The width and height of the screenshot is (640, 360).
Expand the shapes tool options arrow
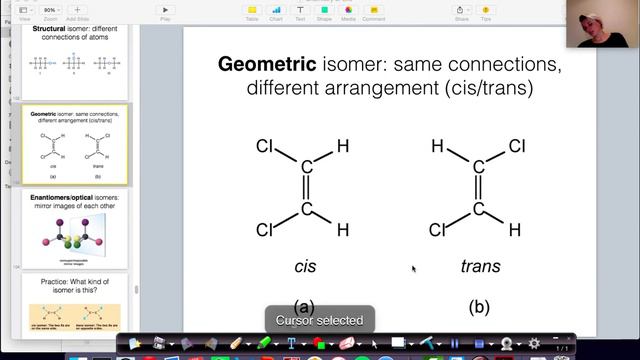(x=332, y=344)
